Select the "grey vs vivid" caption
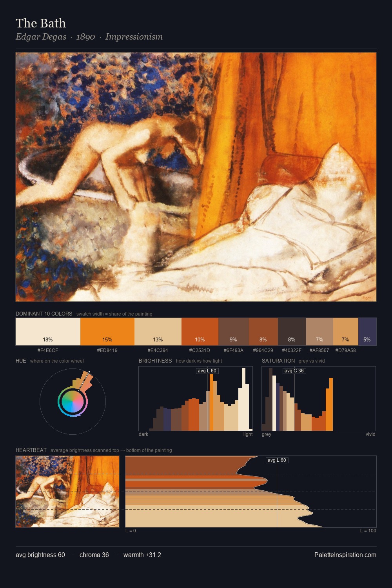 pos(312,361)
